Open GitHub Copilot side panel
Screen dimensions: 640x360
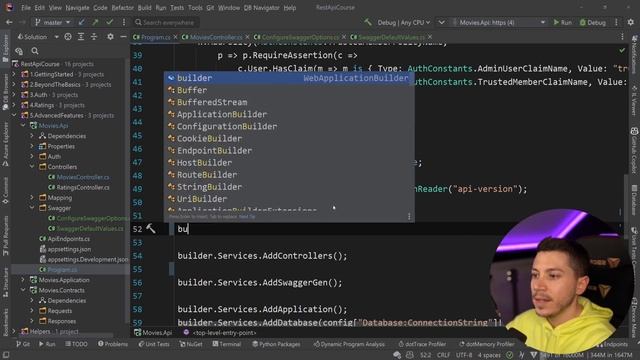point(634,150)
